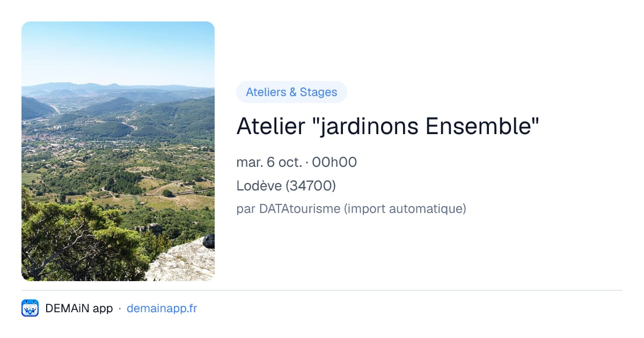
Task: Click the dot separator before demainapp.fr
Action: coord(120,308)
